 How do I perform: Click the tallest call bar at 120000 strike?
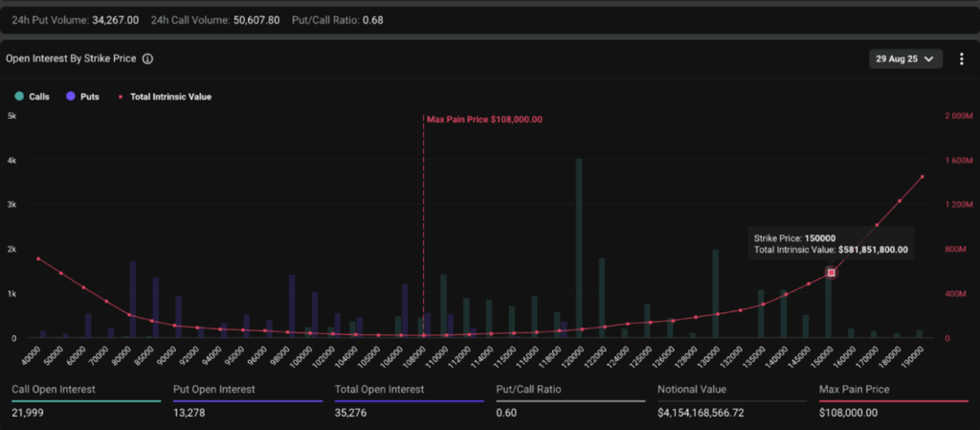[x=579, y=247]
